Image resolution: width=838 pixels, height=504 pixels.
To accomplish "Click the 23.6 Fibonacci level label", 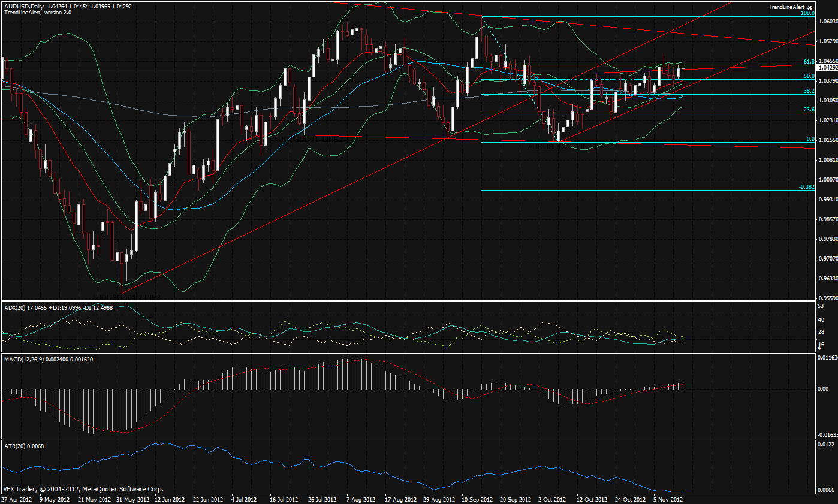I will [x=808, y=110].
